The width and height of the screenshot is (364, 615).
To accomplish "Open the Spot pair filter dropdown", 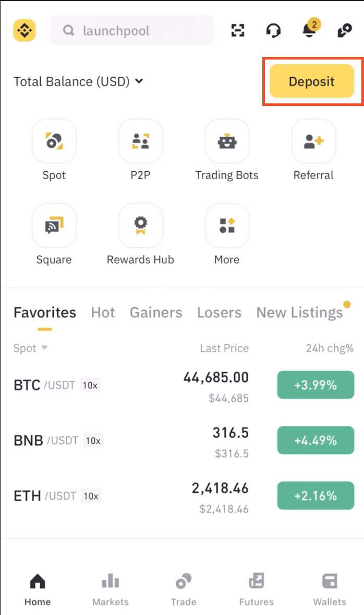I will [x=29, y=348].
